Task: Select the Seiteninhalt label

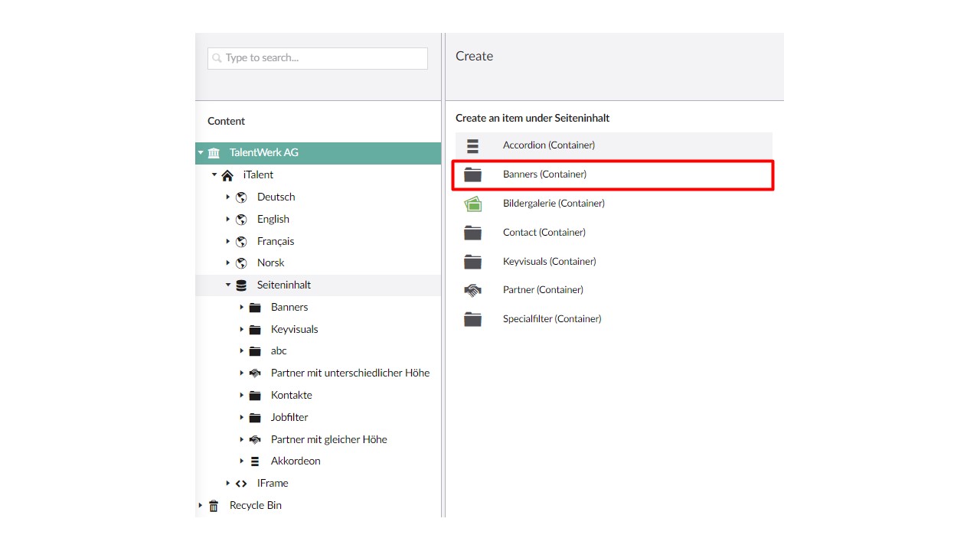Action: (284, 285)
